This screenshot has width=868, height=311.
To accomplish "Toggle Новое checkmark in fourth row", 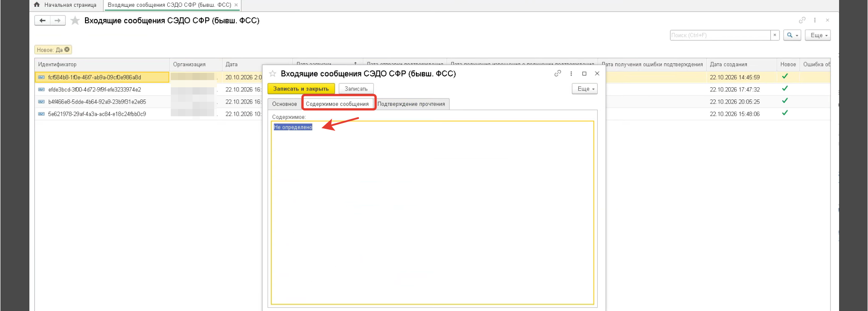I will tap(785, 113).
